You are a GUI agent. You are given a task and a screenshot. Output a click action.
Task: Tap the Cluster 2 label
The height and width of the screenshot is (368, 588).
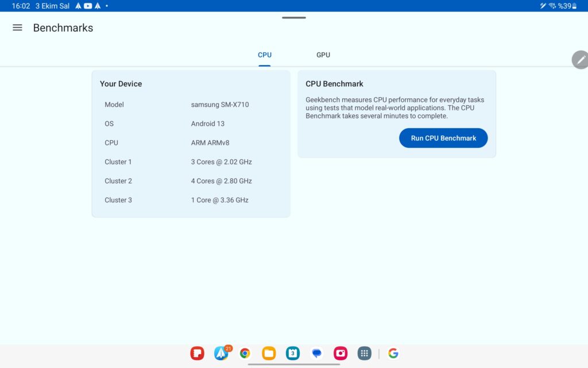point(118,181)
